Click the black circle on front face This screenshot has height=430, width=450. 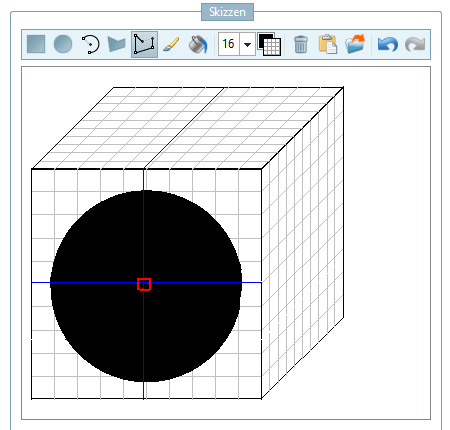(x=146, y=286)
